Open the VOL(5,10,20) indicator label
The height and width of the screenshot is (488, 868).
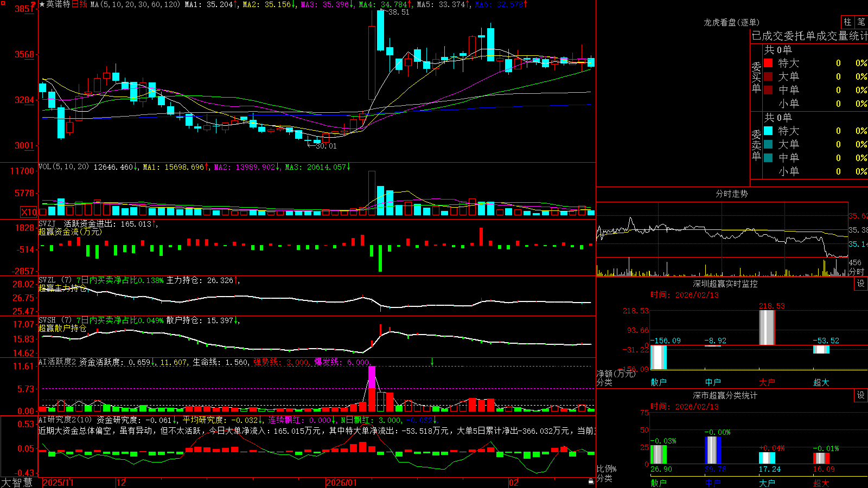coord(63,167)
